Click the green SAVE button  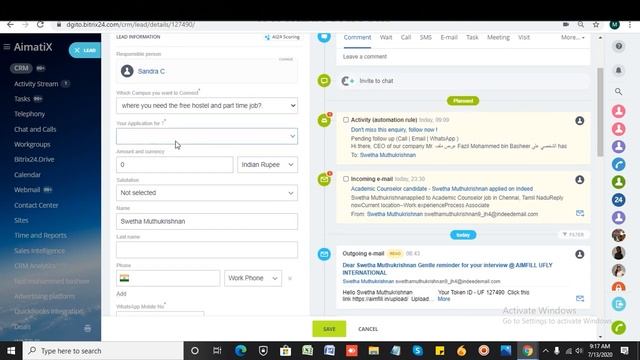(329, 329)
